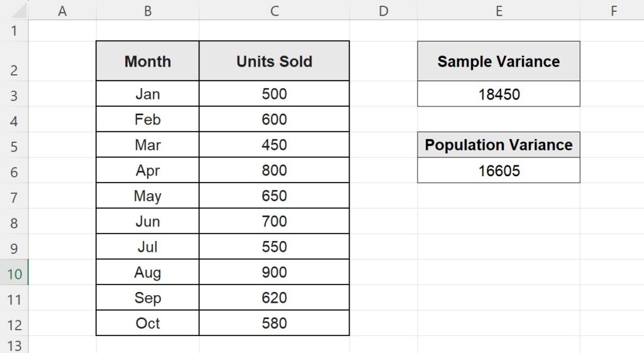Screen dimensions: 644x353
Task: Select the cell with value 450
Action: pos(274,145)
